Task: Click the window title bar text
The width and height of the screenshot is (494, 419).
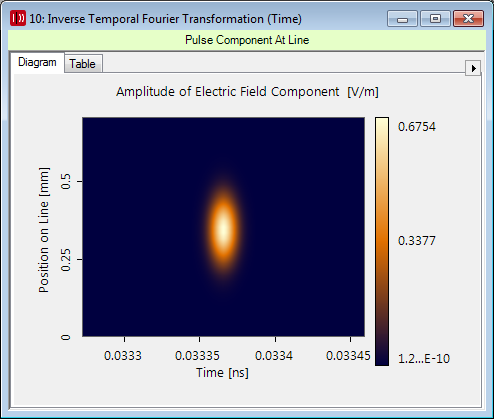Action: tap(165, 19)
